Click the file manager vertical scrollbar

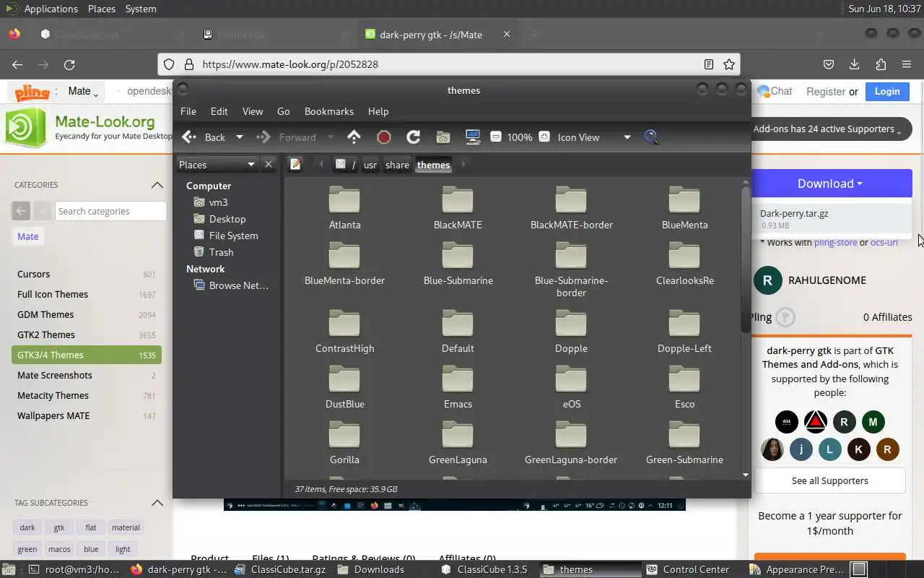746,260
